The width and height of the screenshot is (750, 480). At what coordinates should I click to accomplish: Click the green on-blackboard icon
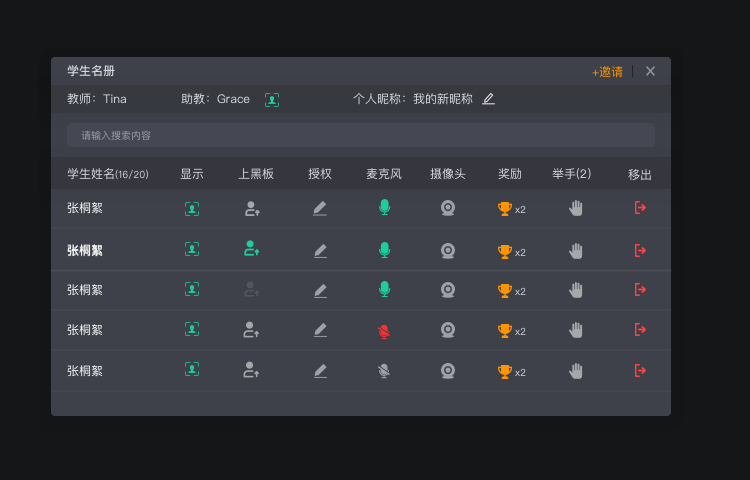252,249
